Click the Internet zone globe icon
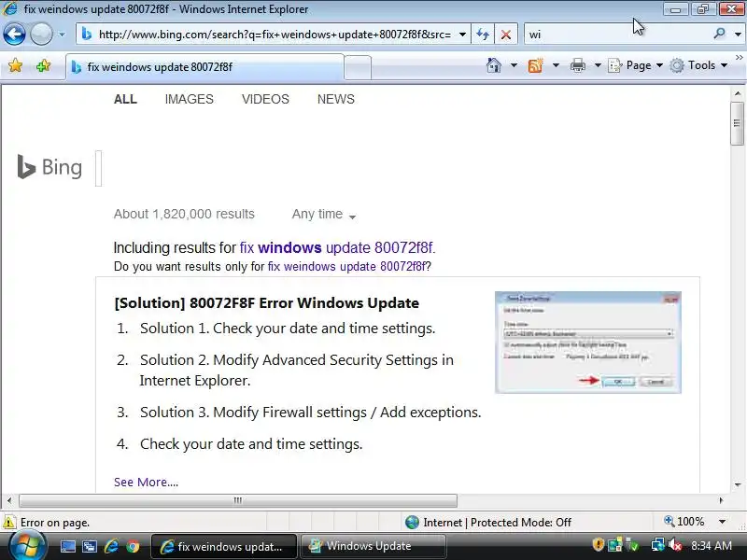The width and height of the screenshot is (747, 560). pos(412,523)
